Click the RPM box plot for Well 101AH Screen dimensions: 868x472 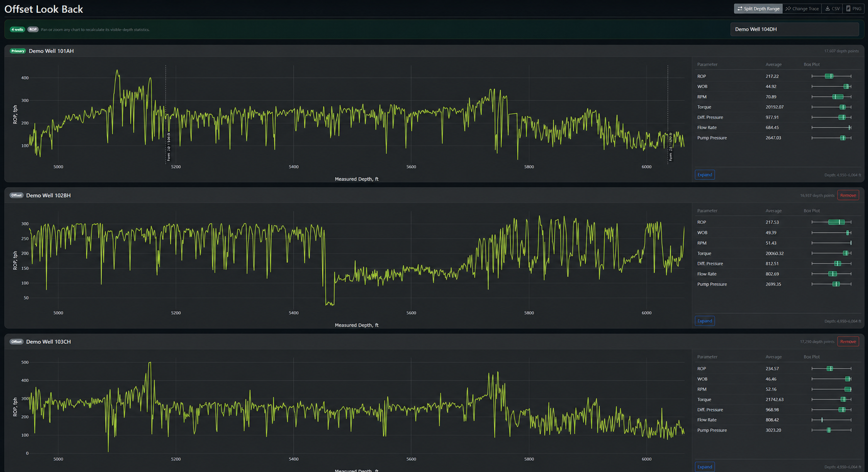tap(831, 96)
